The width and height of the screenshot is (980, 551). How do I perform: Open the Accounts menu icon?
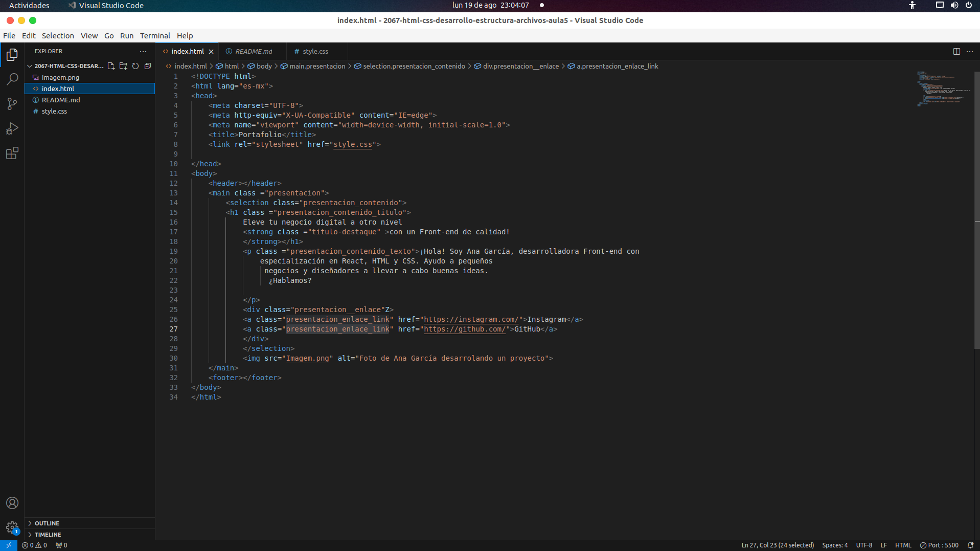click(12, 503)
